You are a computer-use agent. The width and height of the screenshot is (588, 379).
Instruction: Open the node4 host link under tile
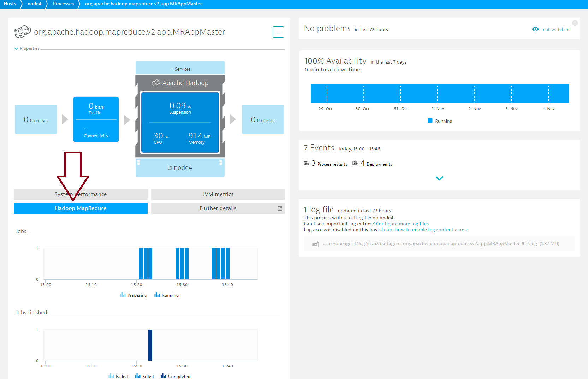[x=183, y=168]
